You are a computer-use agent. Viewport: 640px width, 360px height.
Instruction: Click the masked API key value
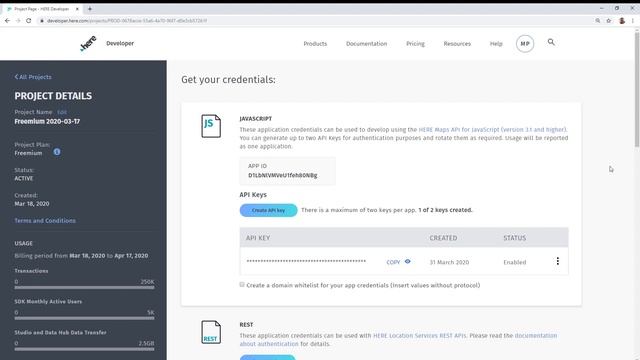coord(306,261)
